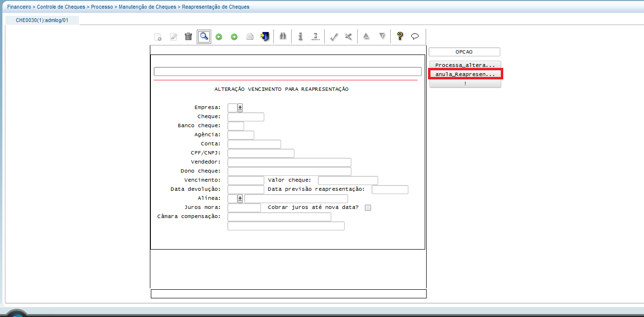Click the exit door icon
Image resolution: width=644 pixels, height=317 pixels.
265,36
